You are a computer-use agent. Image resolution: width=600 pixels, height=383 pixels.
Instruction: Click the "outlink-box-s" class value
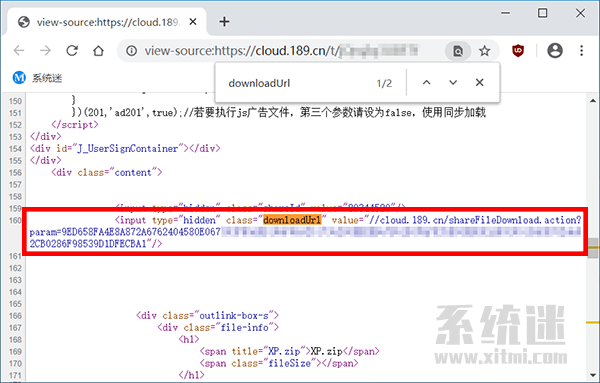tap(234, 316)
